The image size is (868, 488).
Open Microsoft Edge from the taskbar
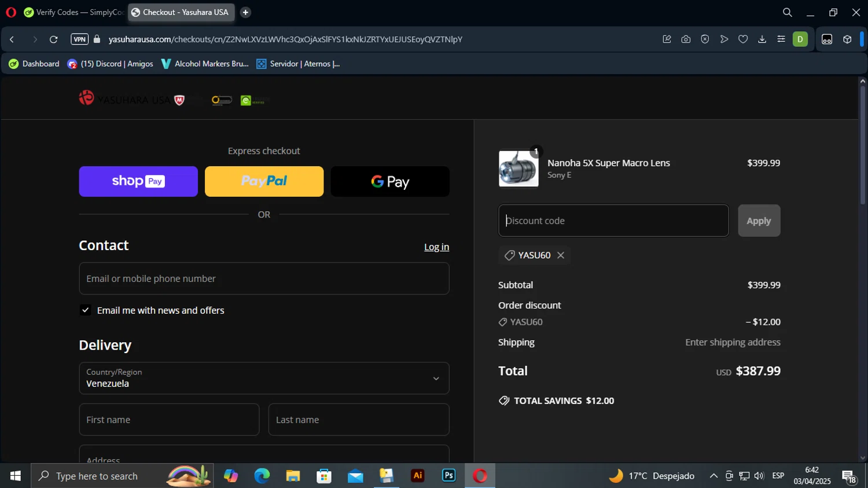tap(262, 476)
